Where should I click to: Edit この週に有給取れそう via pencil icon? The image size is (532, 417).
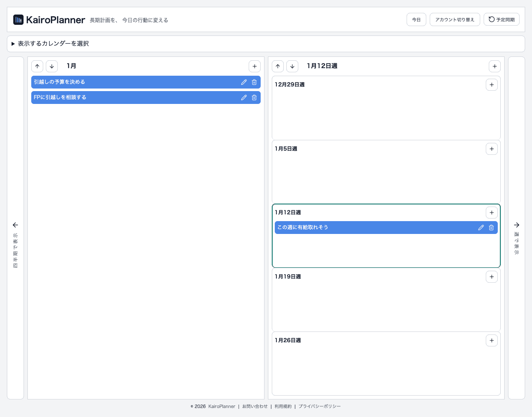pyautogui.click(x=481, y=227)
